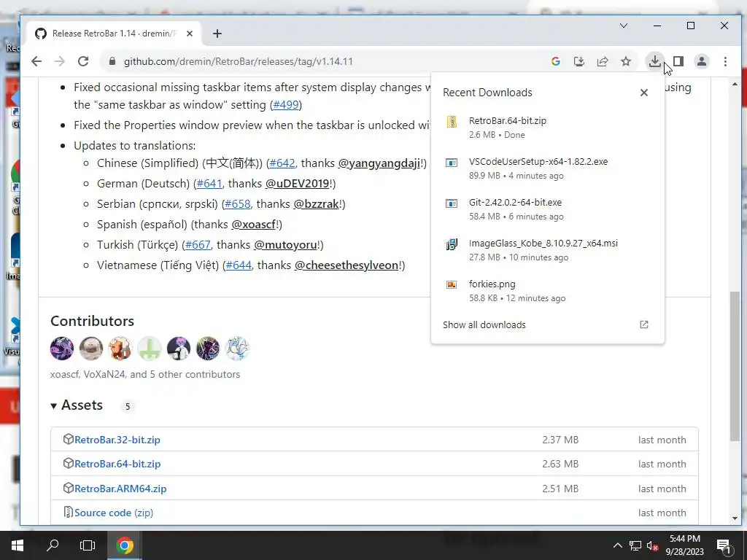This screenshot has width=747, height=560.
Task: Close the Release RetroBar tab
Action: [x=190, y=34]
